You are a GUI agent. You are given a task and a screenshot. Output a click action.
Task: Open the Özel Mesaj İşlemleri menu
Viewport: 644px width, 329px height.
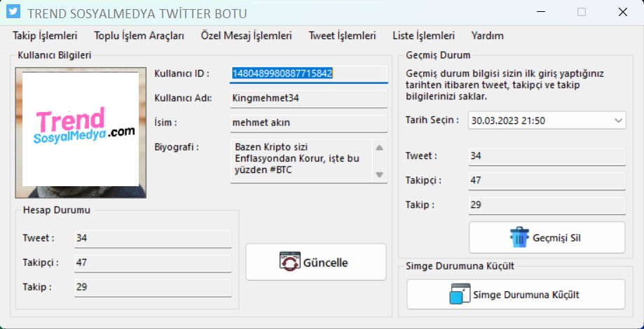246,36
